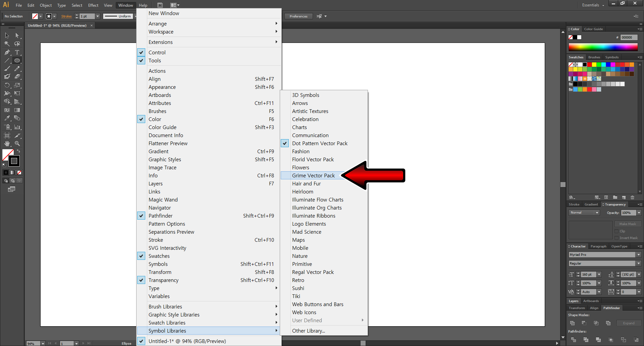Viewport: 644px width, 346px height.
Task: Select the Eraser tool
Action: [x=17, y=76]
